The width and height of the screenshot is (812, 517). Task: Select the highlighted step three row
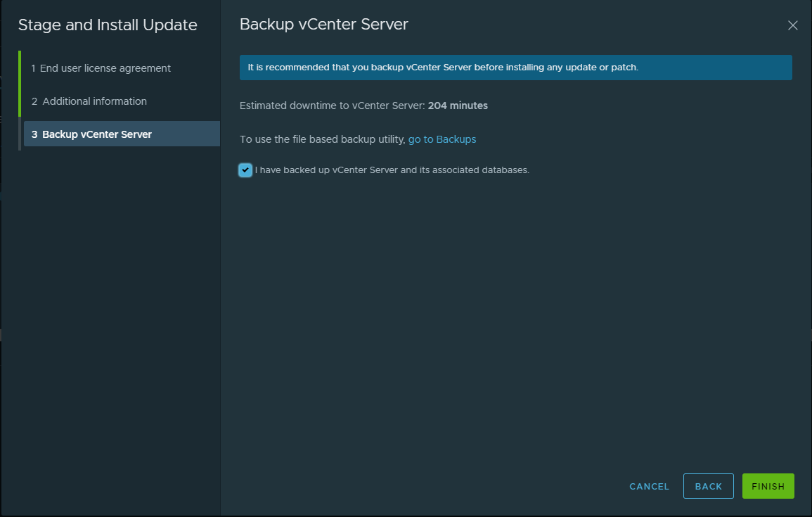[121, 134]
